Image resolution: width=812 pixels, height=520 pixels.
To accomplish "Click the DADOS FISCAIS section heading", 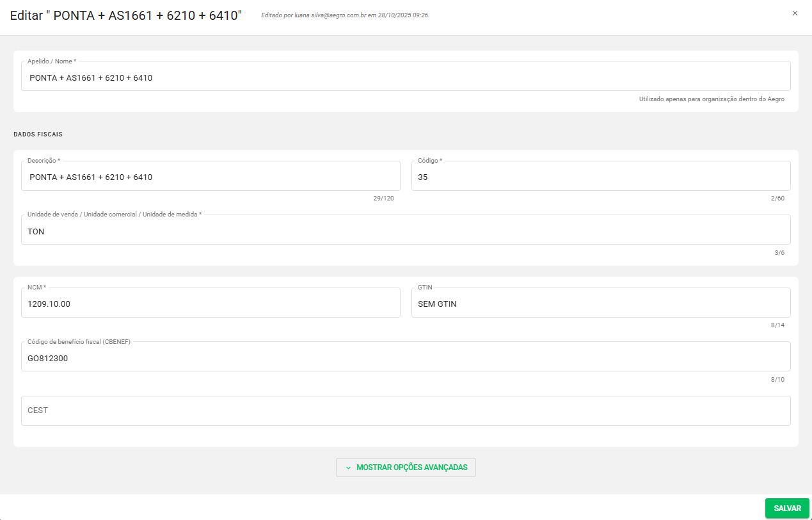I will pyautogui.click(x=38, y=134).
